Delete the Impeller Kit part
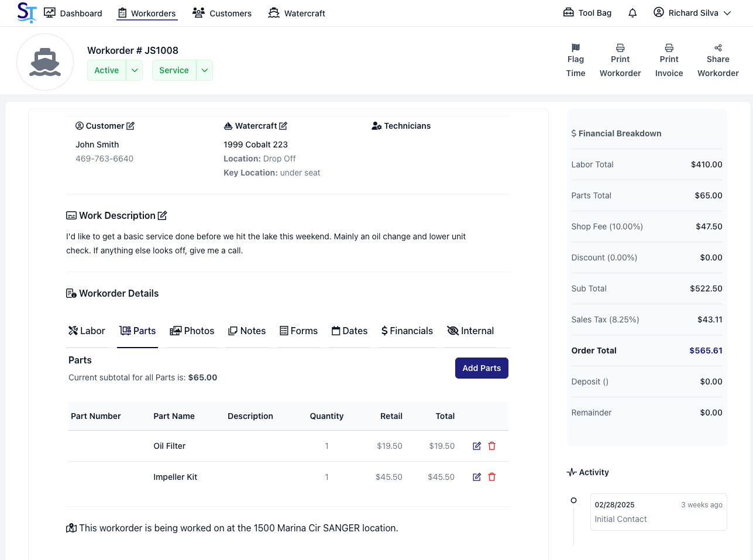 492,477
